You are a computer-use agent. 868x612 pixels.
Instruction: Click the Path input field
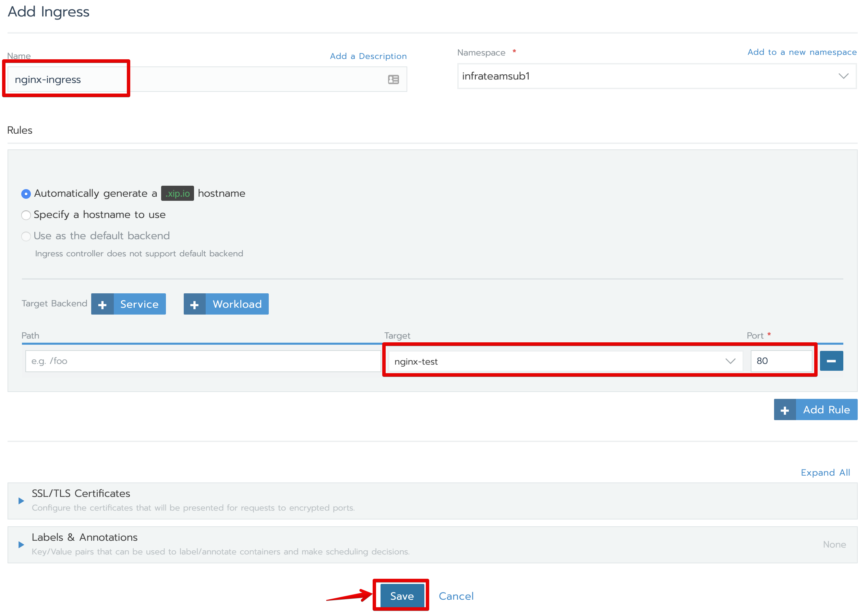click(x=203, y=361)
